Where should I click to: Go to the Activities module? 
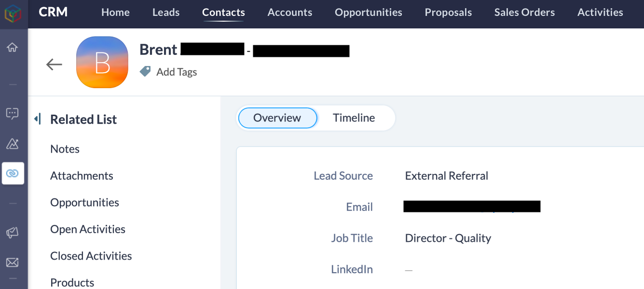coord(600,12)
